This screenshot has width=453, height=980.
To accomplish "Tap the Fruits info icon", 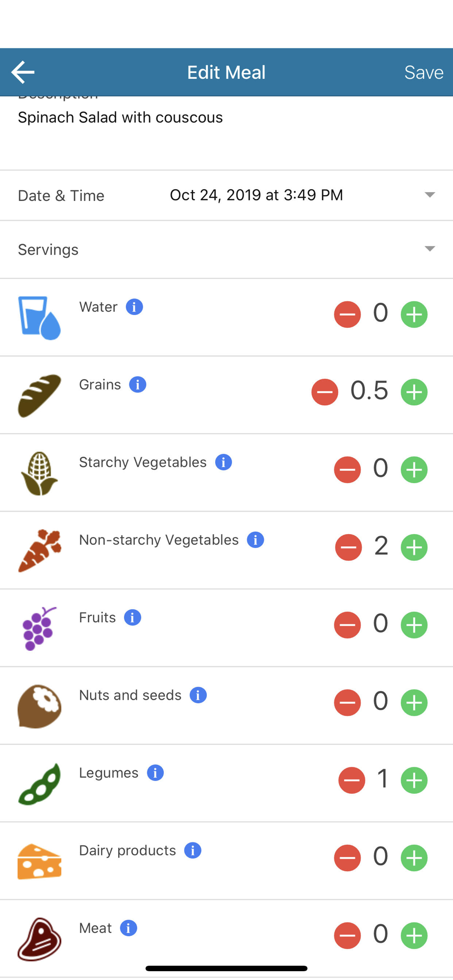I will coord(132,617).
